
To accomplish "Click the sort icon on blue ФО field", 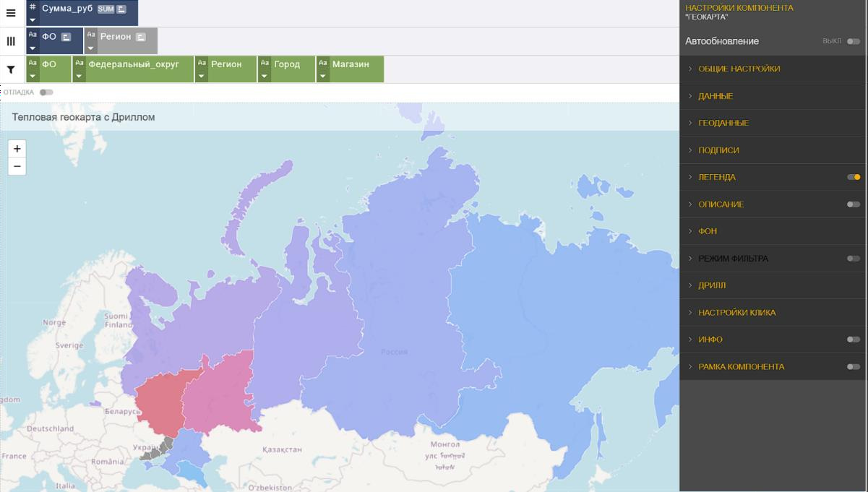I will tap(66, 37).
